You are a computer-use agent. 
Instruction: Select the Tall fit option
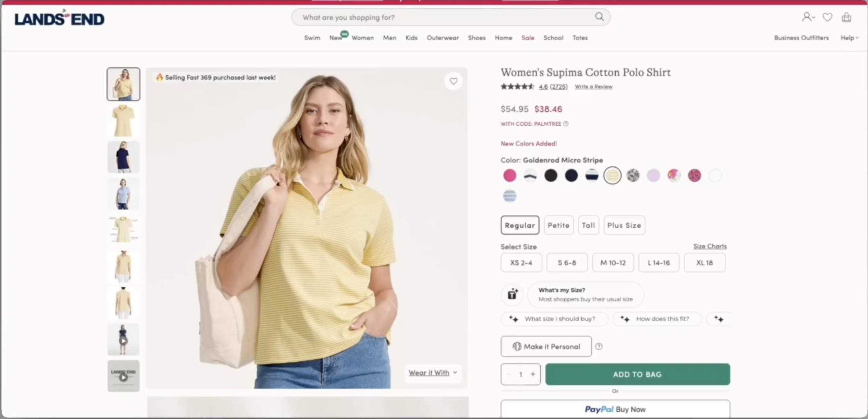point(588,225)
